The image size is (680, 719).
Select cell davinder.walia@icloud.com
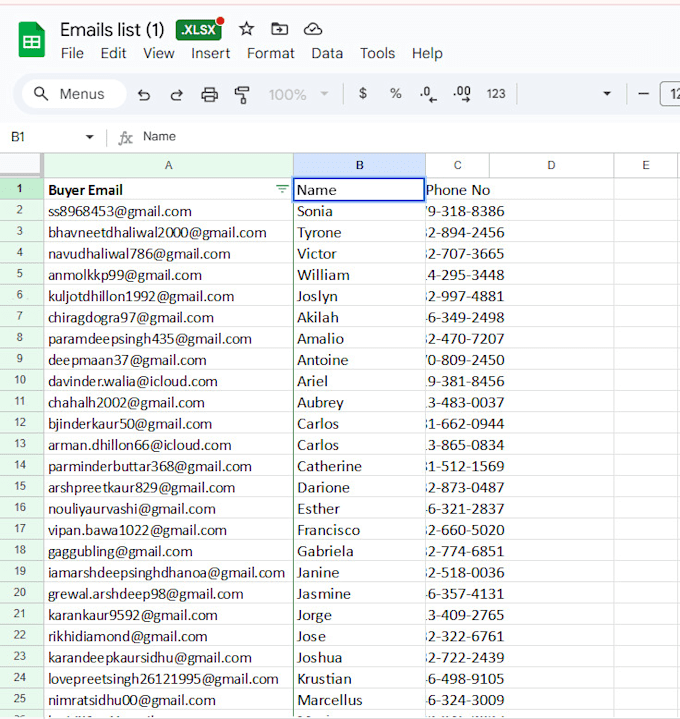coord(168,381)
